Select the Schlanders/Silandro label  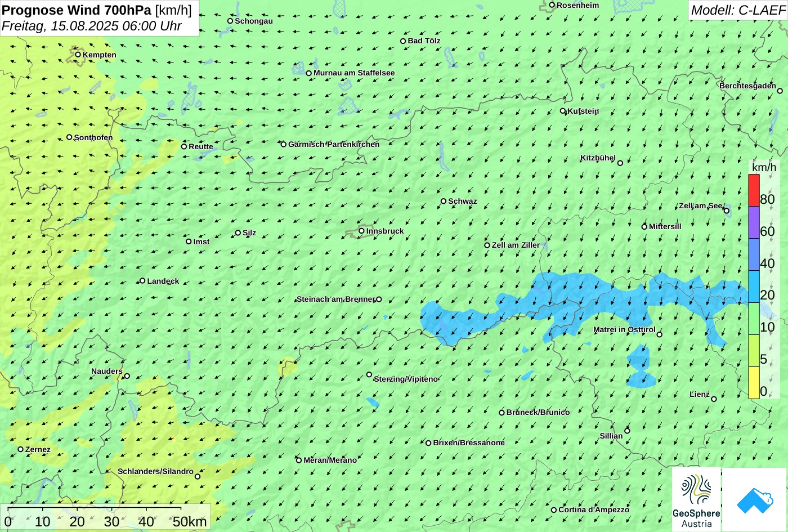(x=155, y=471)
